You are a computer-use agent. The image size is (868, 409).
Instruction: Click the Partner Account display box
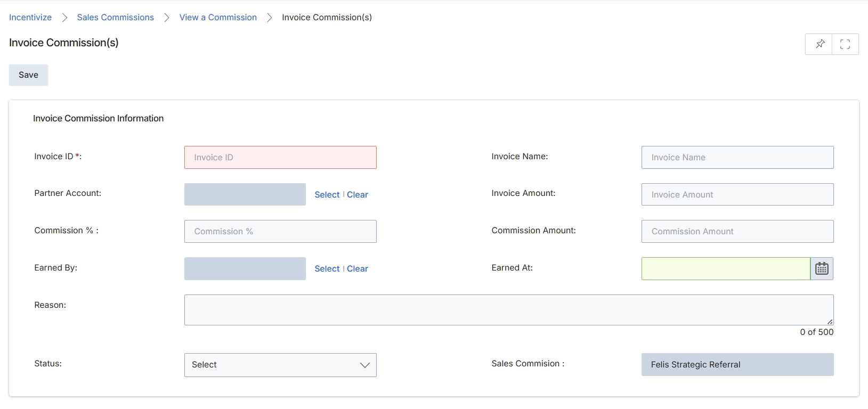[245, 194]
